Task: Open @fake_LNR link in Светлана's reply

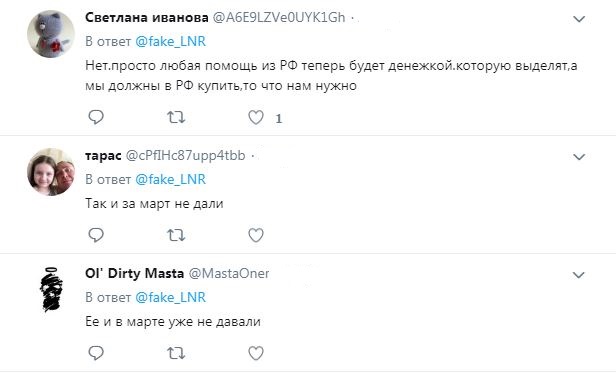Action: [170, 41]
